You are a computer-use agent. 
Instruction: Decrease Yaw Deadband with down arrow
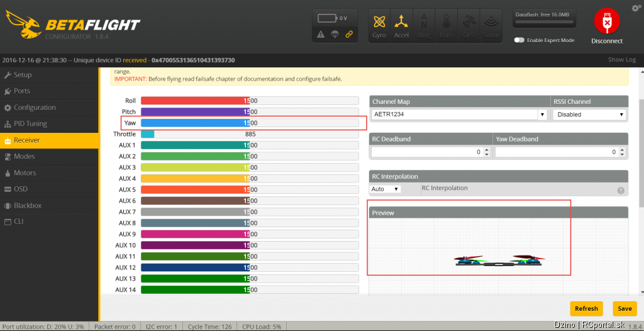point(622,155)
